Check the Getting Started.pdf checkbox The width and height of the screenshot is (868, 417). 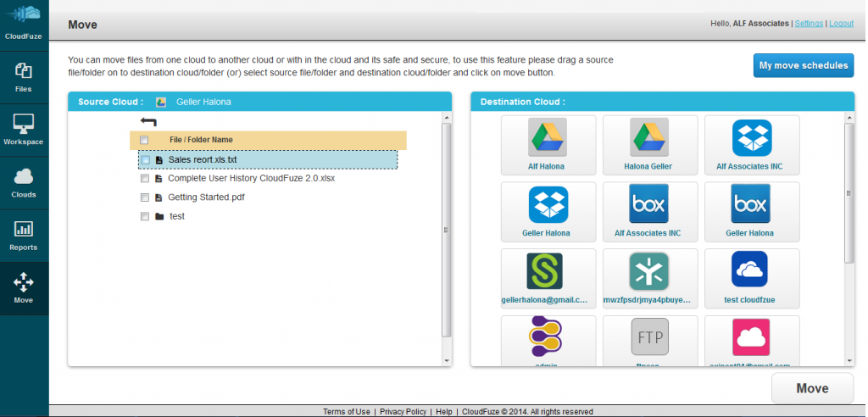144,197
